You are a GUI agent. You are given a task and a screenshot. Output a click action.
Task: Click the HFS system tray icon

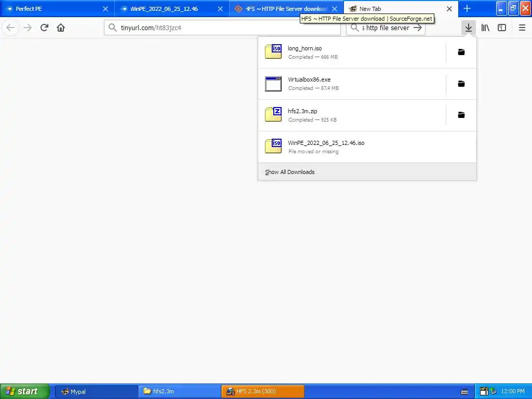[x=484, y=392]
